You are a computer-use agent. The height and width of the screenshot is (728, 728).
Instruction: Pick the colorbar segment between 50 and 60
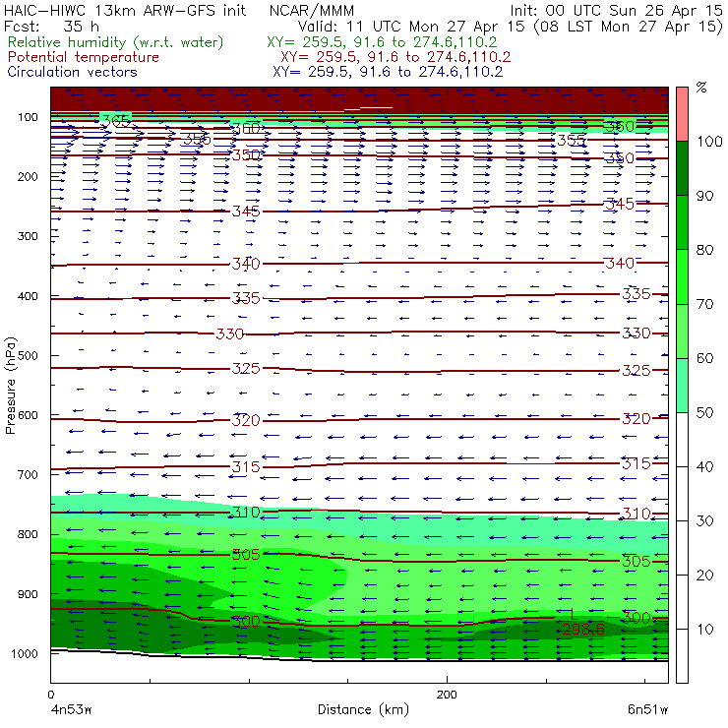[x=682, y=386]
